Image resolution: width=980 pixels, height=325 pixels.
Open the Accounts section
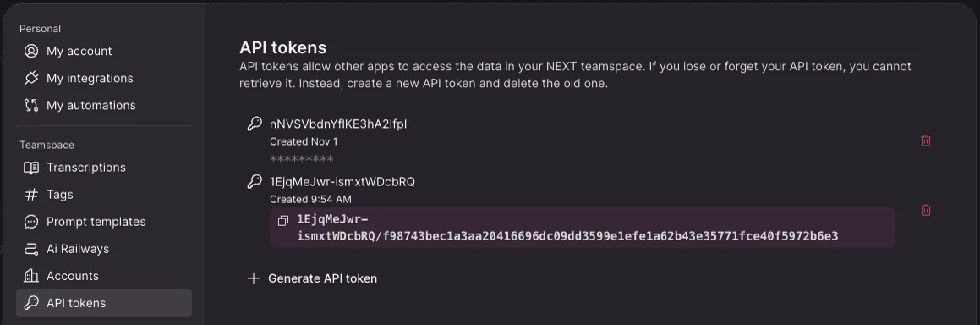(104, 276)
